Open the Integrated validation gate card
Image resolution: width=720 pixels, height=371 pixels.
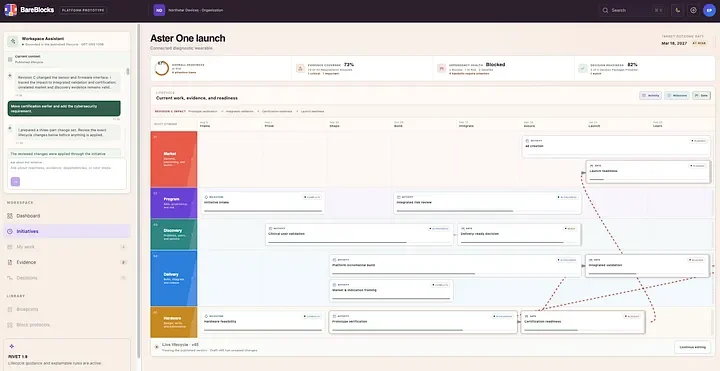(647, 265)
